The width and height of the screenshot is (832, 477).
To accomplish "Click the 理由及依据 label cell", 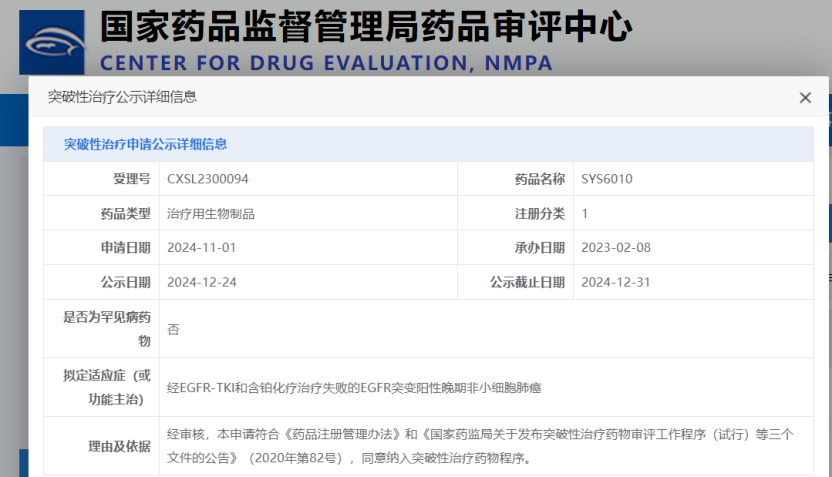I will coord(101,446).
